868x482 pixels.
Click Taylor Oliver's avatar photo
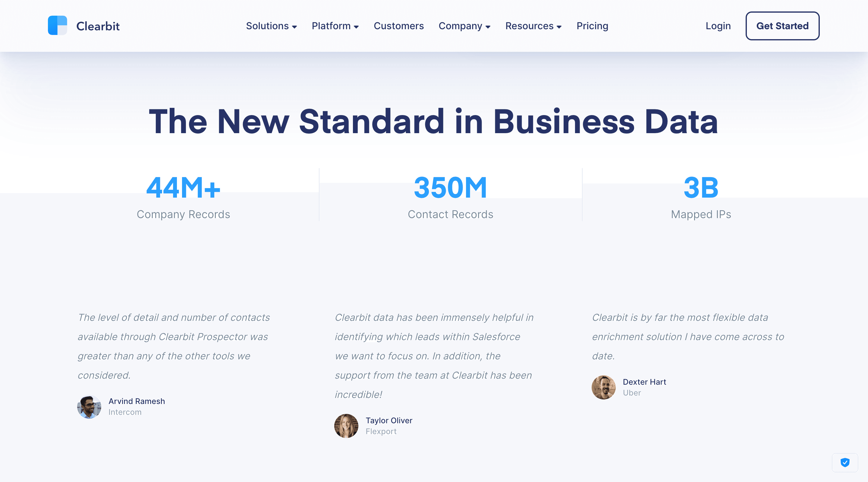(x=346, y=426)
